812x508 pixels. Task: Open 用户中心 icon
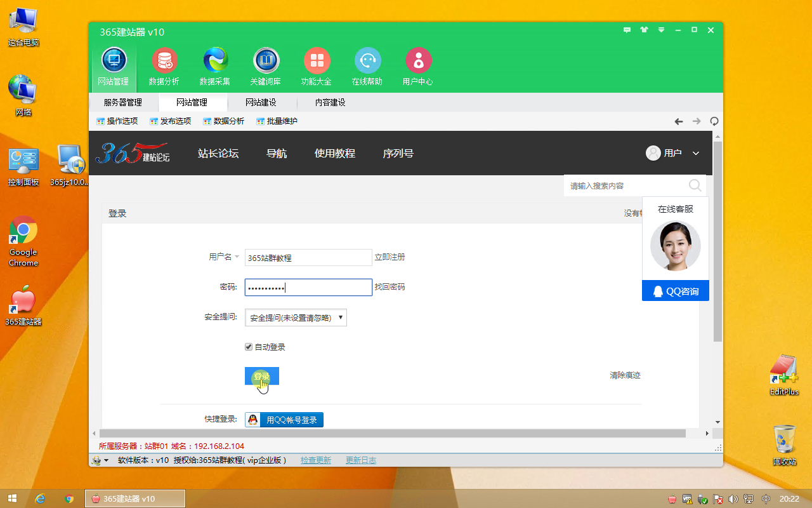418,67
